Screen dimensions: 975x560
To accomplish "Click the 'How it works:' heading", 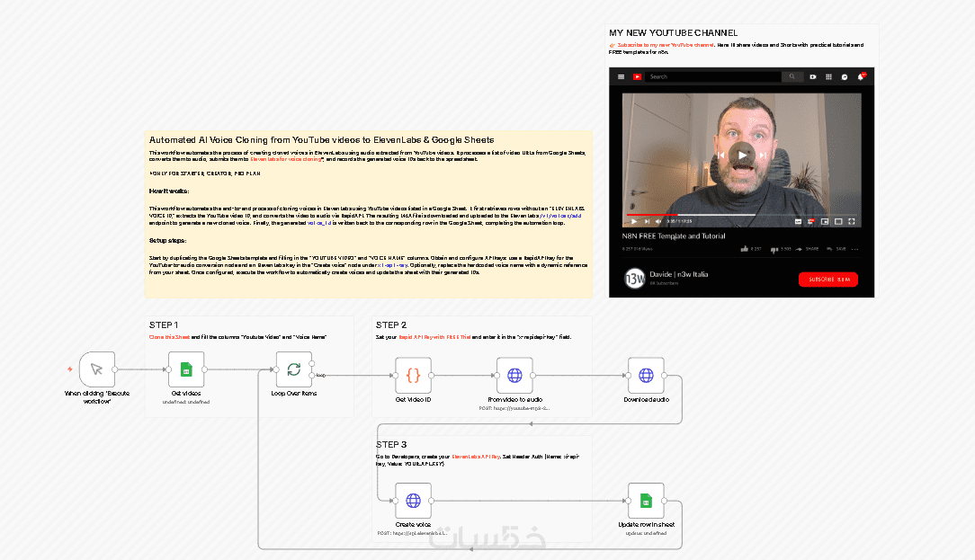I will 169,191.
